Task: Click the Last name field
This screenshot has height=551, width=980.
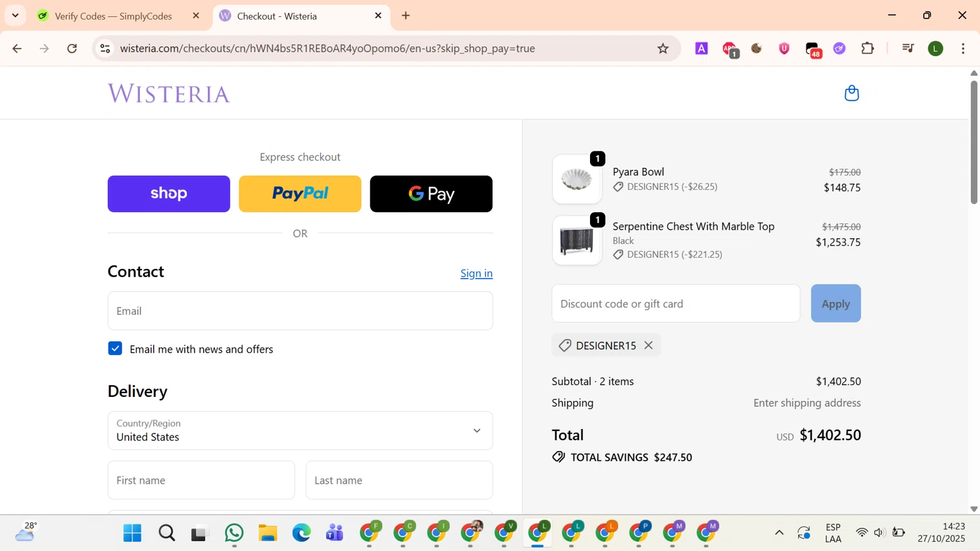Action: click(x=399, y=480)
